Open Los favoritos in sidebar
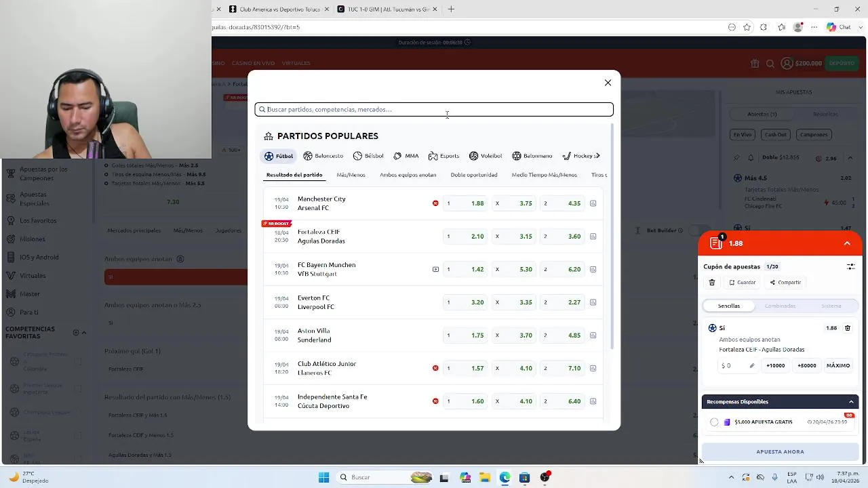Screen dimensions: 868x488 [38, 221]
